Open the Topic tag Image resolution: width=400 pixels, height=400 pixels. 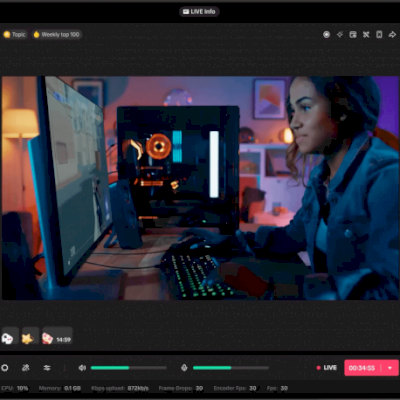14,34
